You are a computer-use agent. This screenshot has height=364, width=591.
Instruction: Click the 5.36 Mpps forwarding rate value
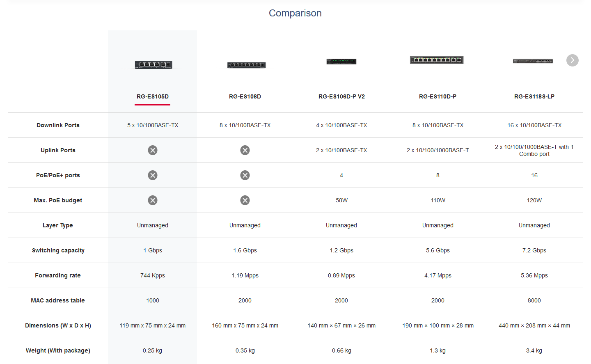[534, 275]
